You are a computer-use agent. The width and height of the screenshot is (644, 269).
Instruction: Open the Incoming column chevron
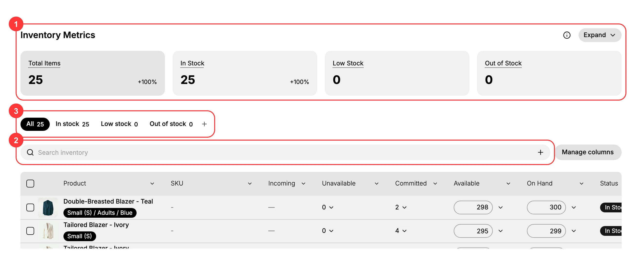(303, 183)
